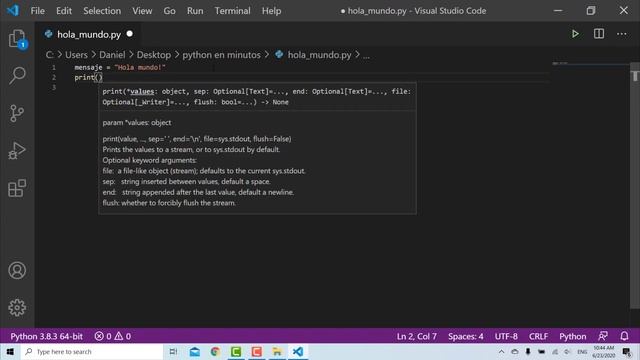640x360 pixels.
Task: Split the editor to the right
Action: point(599,34)
